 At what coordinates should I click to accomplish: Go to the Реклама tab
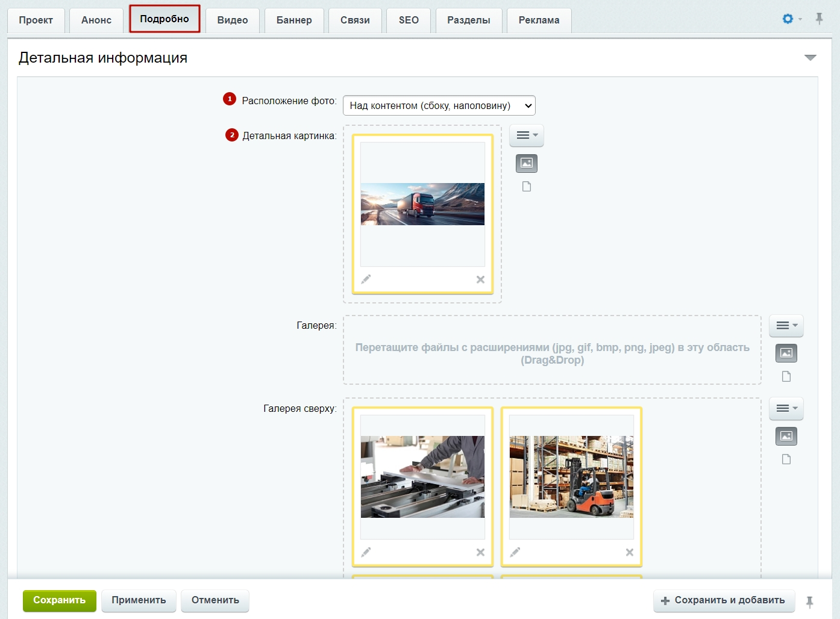pyautogui.click(x=539, y=20)
